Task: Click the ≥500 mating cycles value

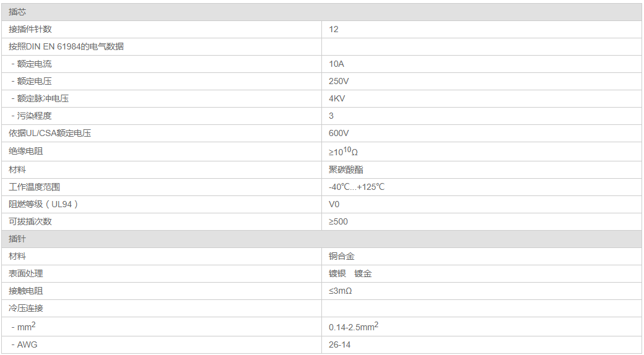Action: (338, 221)
